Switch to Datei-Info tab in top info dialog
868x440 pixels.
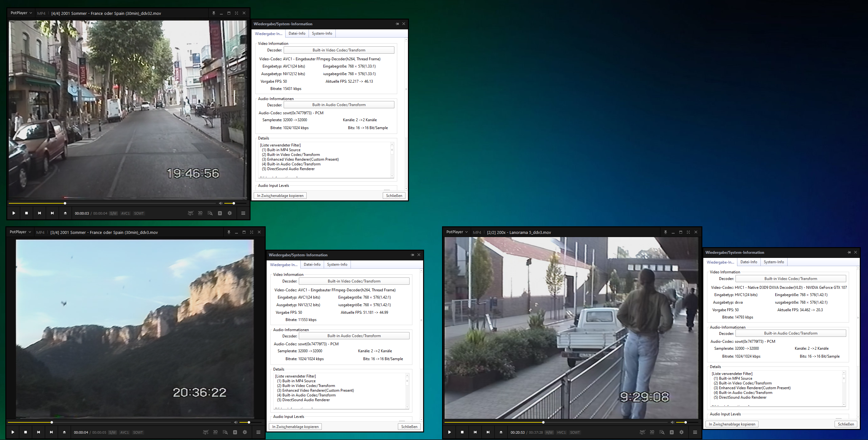click(297, 33)
